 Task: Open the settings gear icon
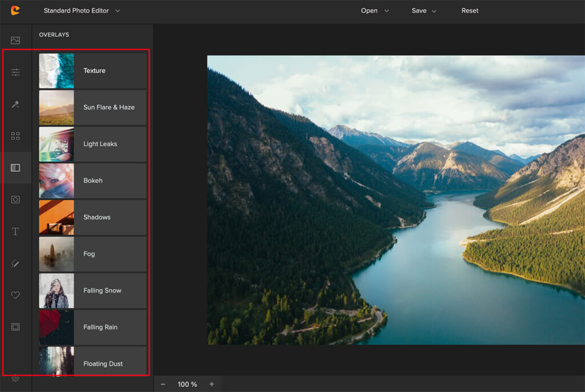click(15, 378)
